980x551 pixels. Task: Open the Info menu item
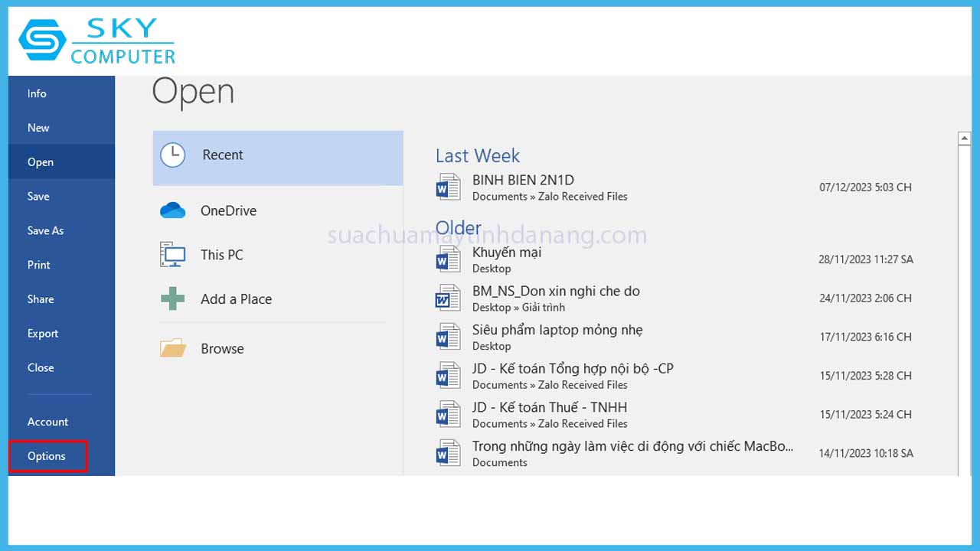(61, 93)
